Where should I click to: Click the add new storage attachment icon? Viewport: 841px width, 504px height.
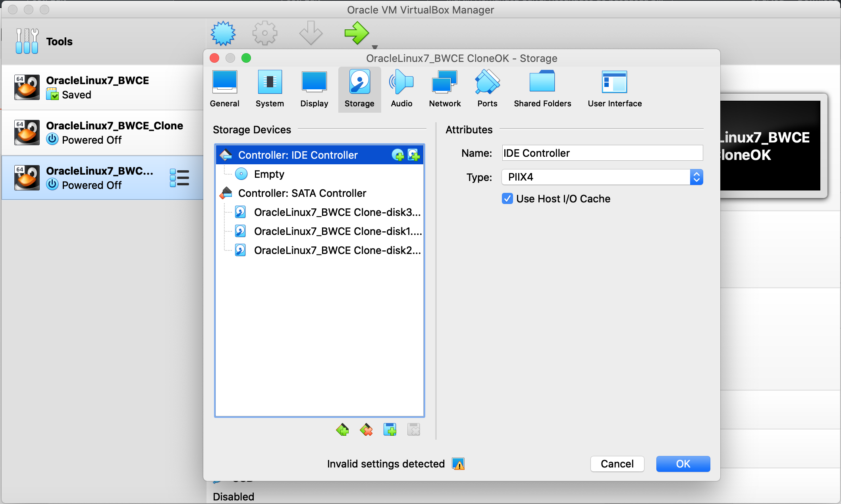tap(390, 429)
